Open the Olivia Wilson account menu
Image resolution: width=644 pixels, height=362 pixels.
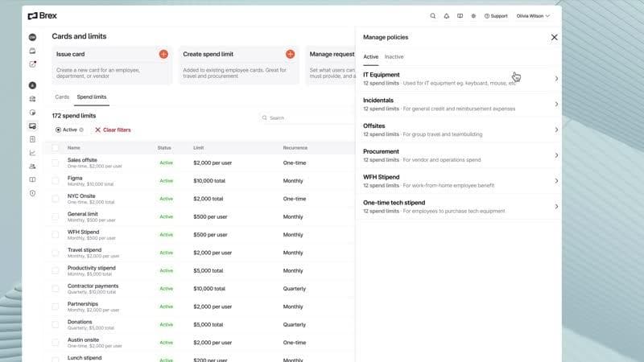coord(533,16)
